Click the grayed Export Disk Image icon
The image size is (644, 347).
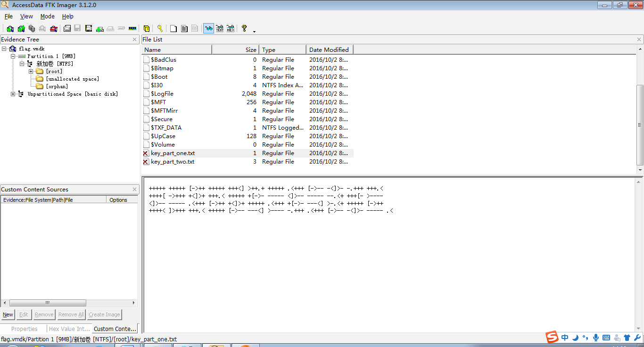tap(78, 28)
